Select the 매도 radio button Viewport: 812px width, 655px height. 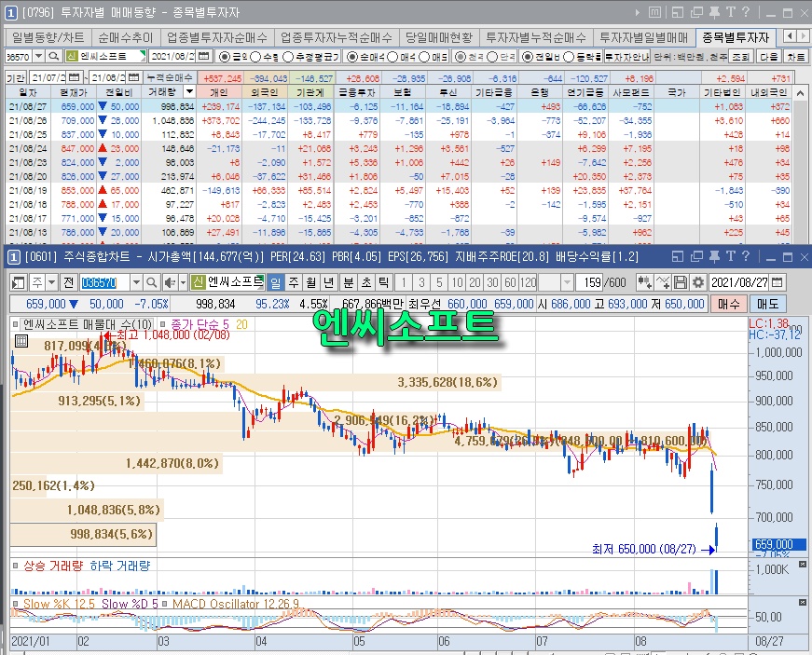point(424,57)
